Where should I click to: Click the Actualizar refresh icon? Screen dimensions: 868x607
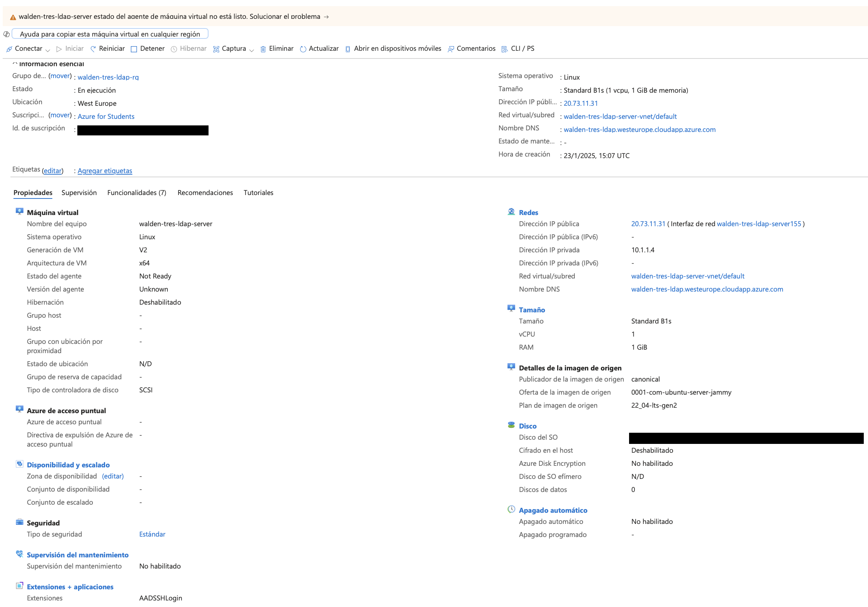click(x=303, y=49)
